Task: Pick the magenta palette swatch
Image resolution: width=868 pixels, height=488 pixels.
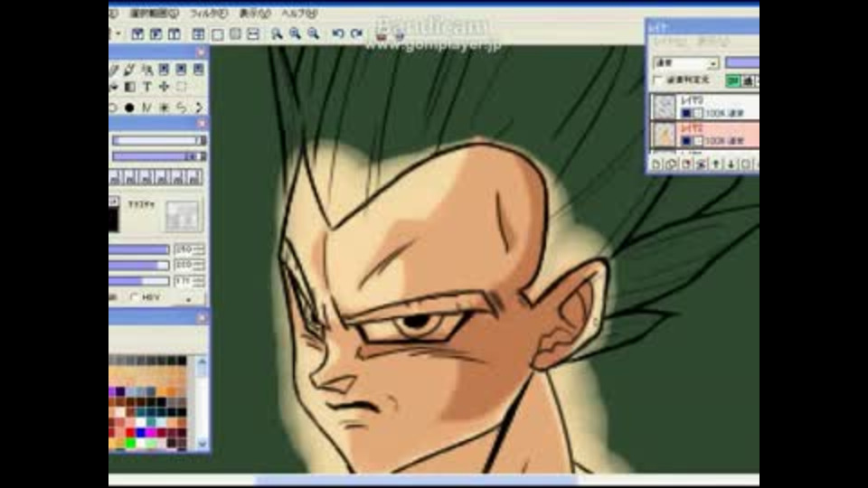Action: (151, 432)
